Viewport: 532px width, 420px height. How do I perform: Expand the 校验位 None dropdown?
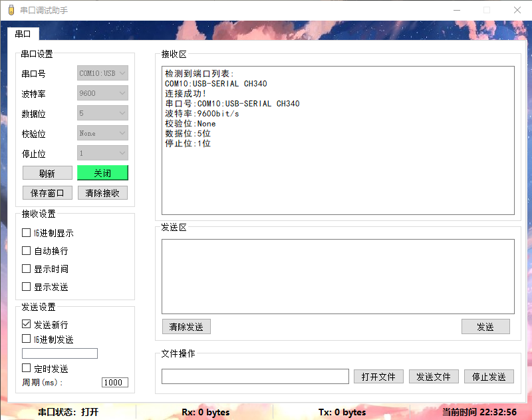tap(102, 133)
